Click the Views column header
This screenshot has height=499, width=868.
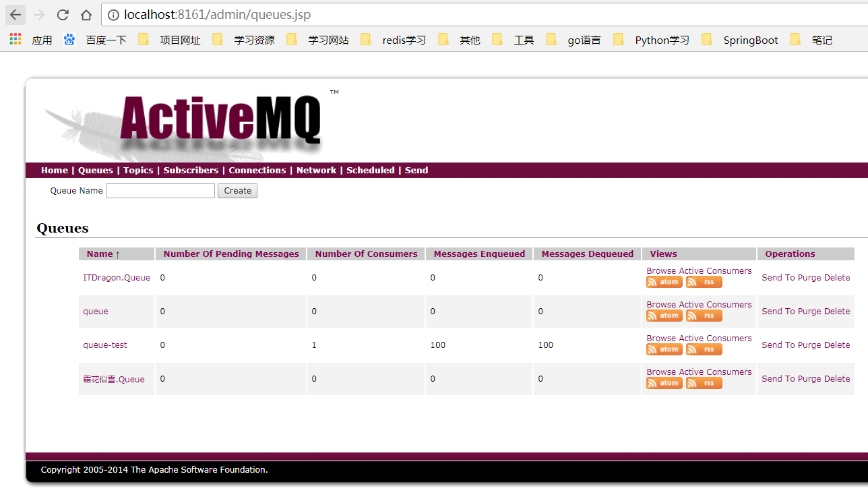[663, 254]
